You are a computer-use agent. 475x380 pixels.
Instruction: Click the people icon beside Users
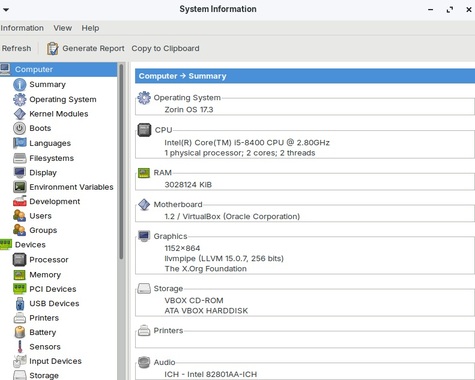click(x=20, y=216)
